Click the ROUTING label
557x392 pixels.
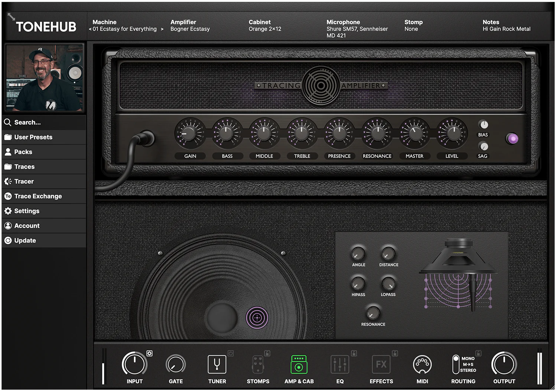pyautogui.click(x=463, y=381)
